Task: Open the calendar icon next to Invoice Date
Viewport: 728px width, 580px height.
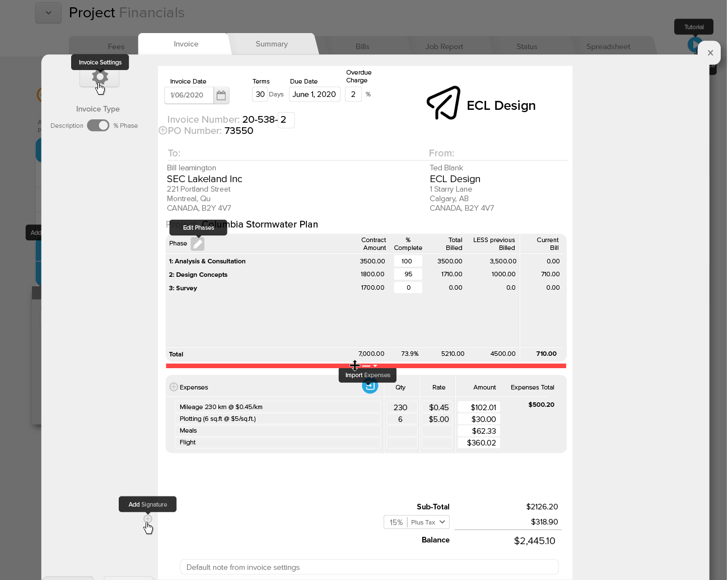Action: [x=221, y=95]
